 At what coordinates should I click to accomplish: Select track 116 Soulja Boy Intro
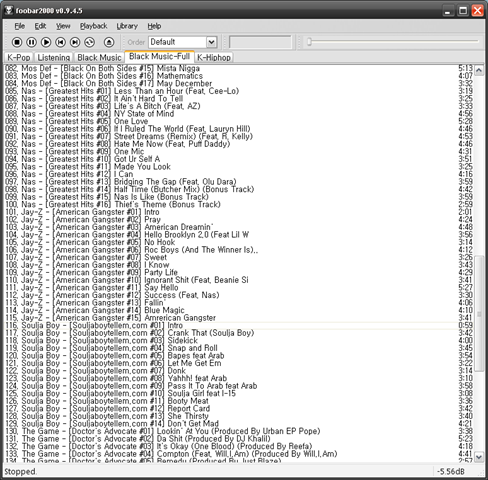click(x=239, y=326)
